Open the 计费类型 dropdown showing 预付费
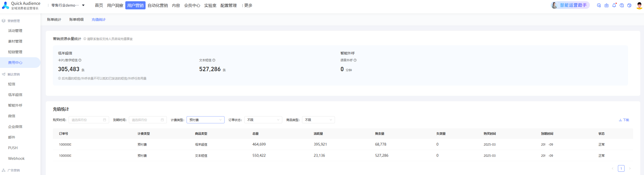The height and width of the screenshot is (175, 644). pyautogui.click(x=206, y=120)
